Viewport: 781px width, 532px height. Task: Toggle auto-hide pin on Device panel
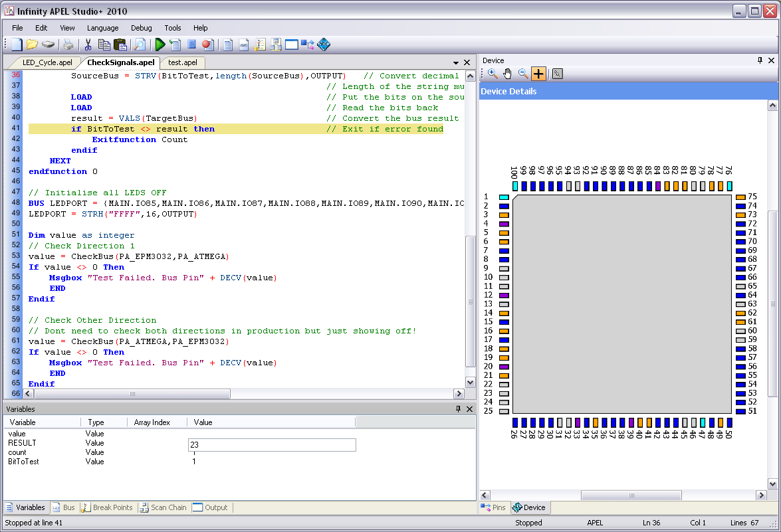tap(760, 60)
